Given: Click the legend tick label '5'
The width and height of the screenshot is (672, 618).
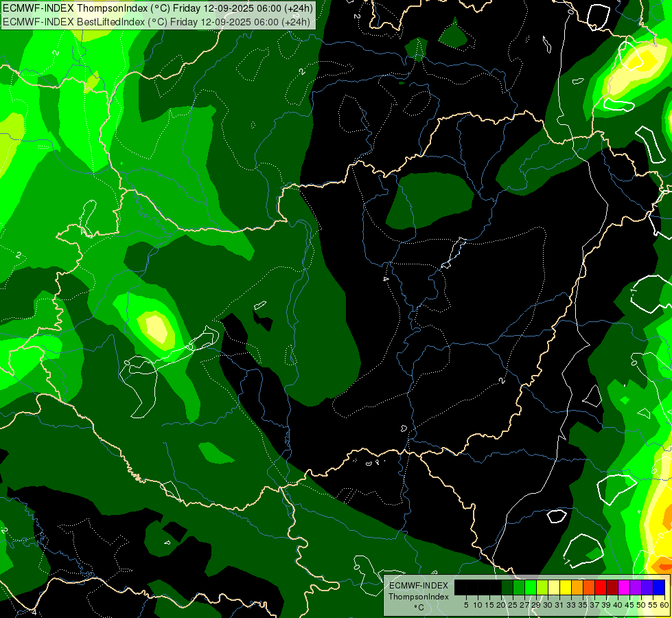Looking at the screenshot, I should pos(466,605).
